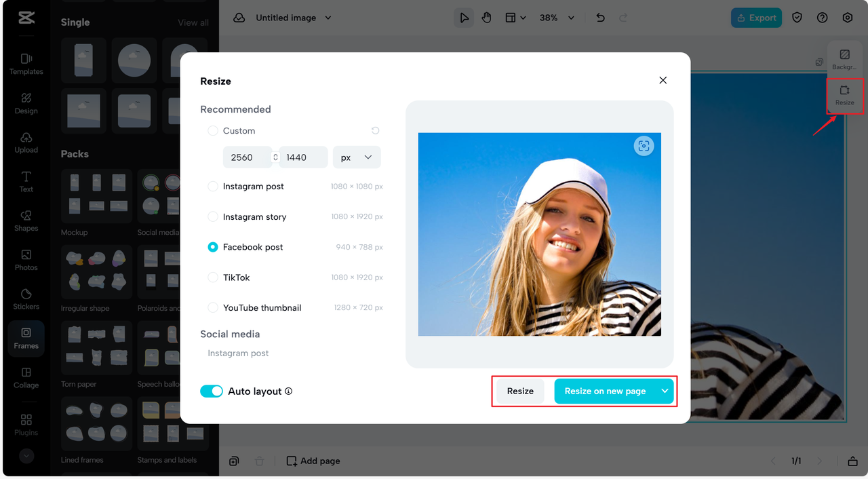Open the Shapes sidebar panel

[x=26, y=221]
